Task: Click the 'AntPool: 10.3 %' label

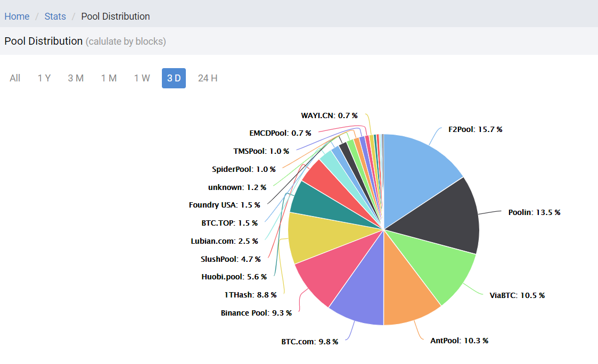Action: pos(459,341)
